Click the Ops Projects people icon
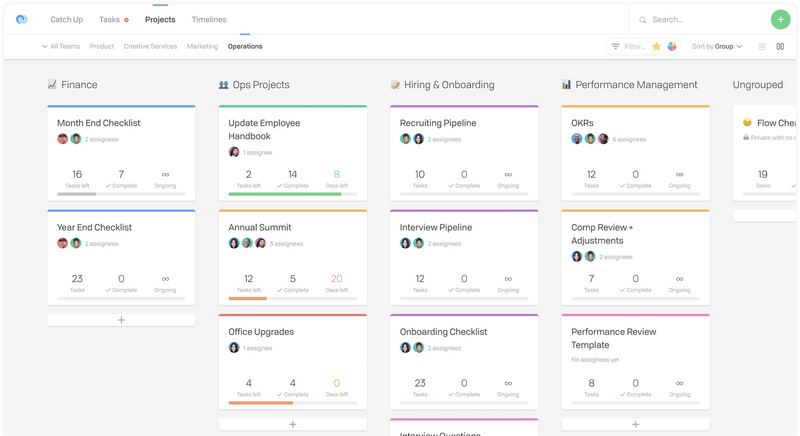The height and width of the screenshot is (436, 800). coord(223,85)
